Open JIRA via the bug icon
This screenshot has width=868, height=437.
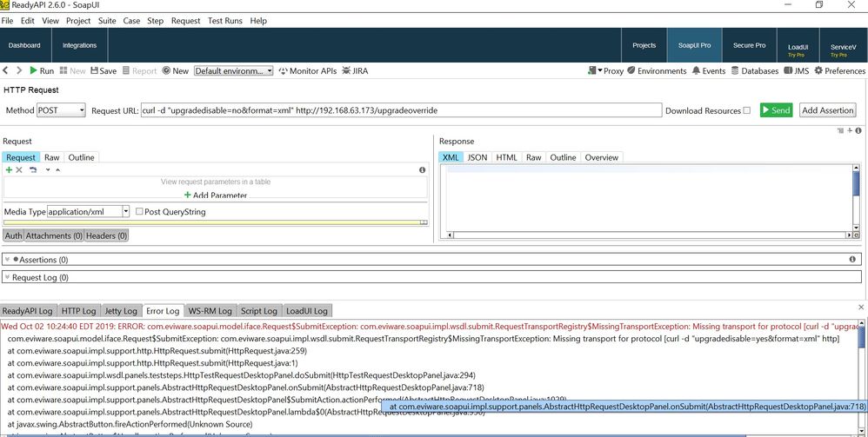coord(346,71)
